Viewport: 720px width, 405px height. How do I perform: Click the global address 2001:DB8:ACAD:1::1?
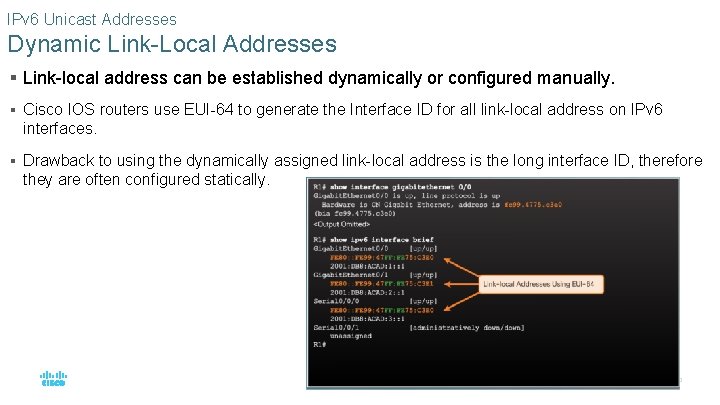367,266
